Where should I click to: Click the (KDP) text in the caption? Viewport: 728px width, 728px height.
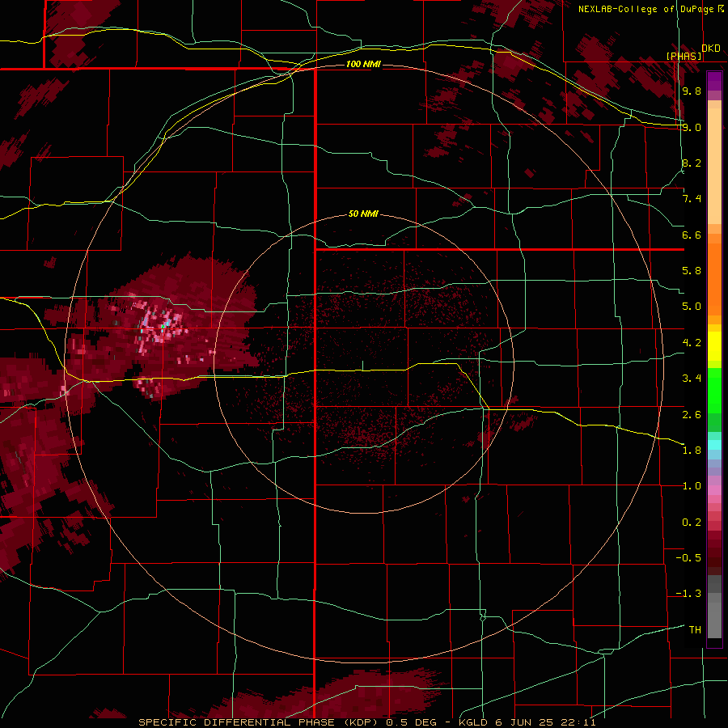pos(361,722)
